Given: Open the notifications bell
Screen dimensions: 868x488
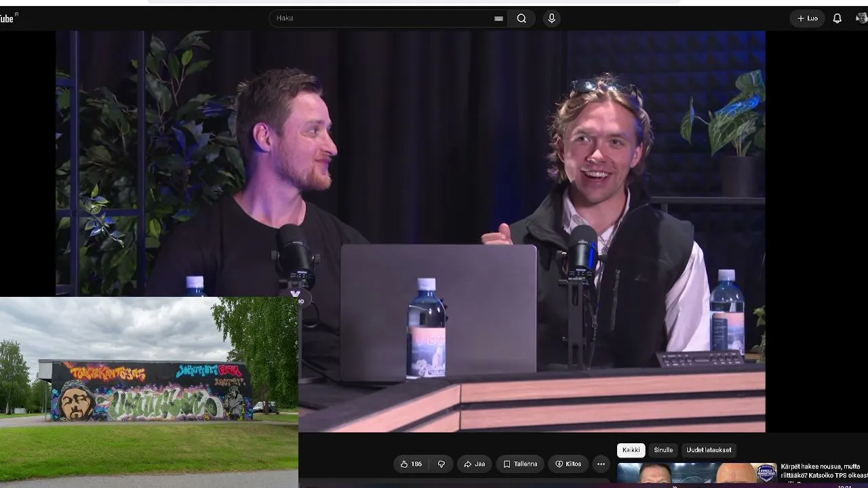Looking at the screenshot, I should [837, 18].
